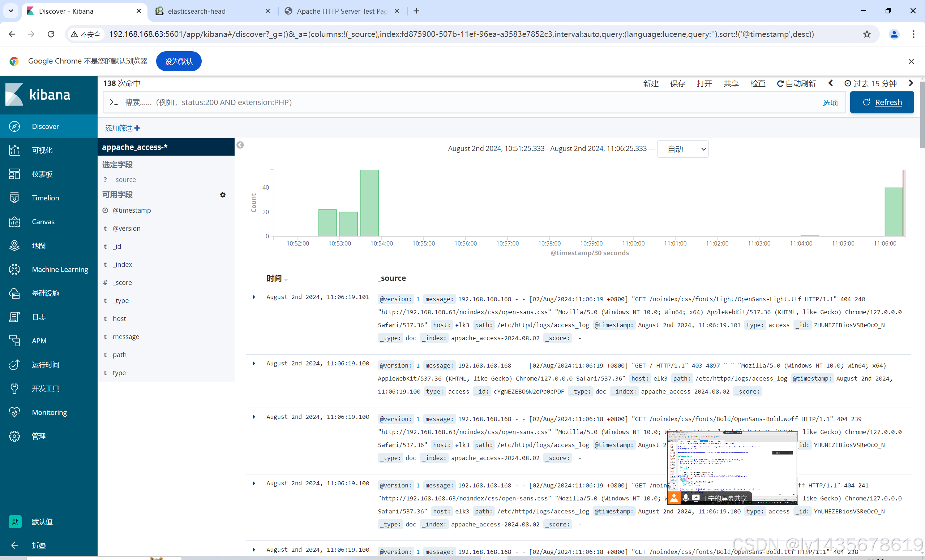
Task: Open Monitoring heartbeat icon
Action: tap(14, 412)
